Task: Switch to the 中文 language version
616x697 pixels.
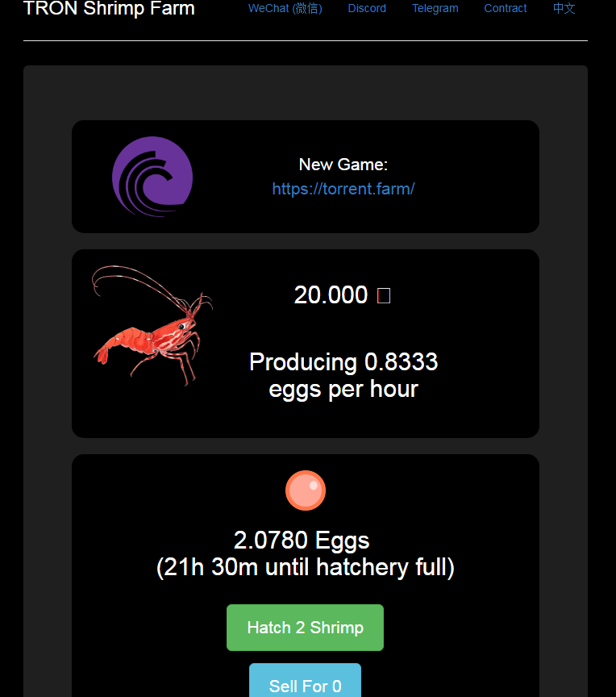Action: [x=564, y=8]
